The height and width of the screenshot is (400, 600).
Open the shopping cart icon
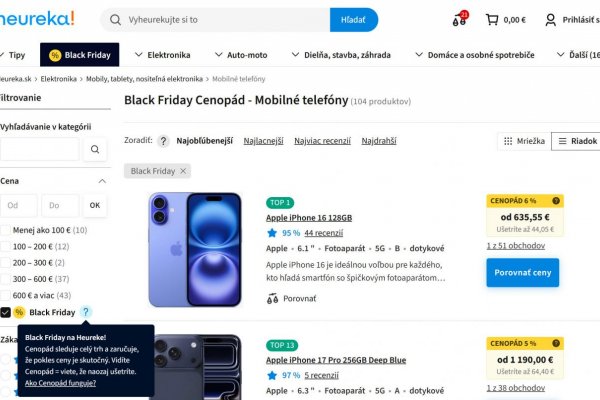point(491,19)
